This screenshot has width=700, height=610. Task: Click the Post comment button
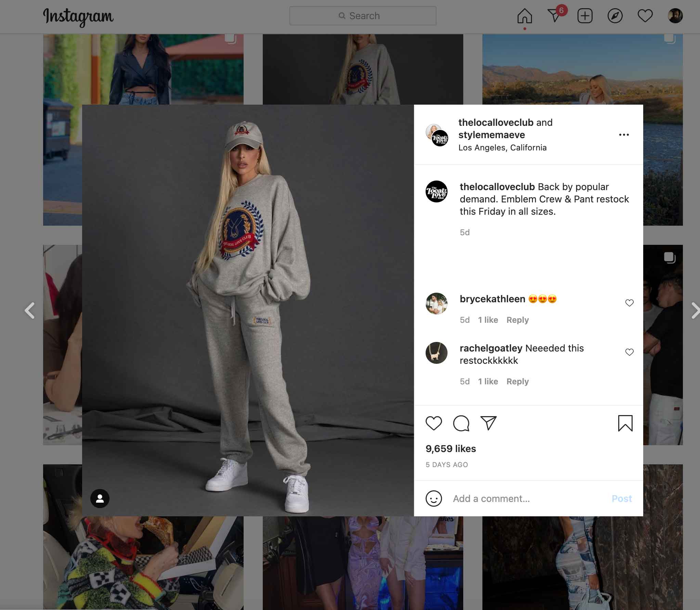coord(622,499)
